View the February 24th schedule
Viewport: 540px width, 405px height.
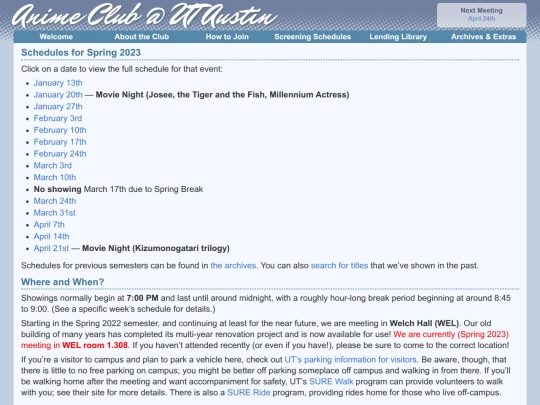(60, 154)
